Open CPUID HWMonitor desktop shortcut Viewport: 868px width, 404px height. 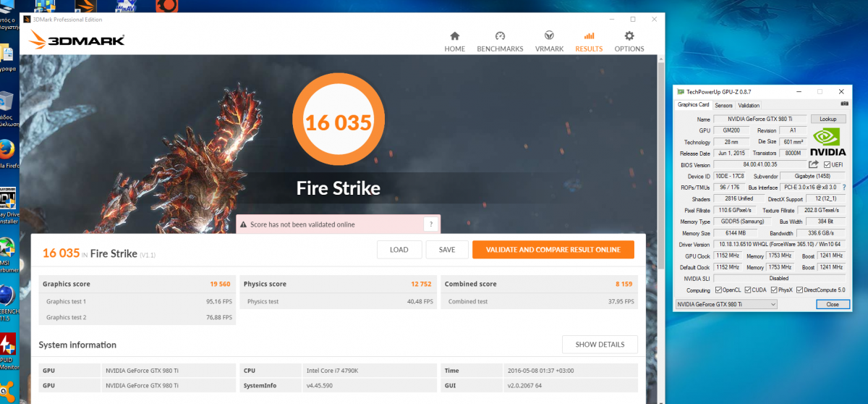click(7, 350)
